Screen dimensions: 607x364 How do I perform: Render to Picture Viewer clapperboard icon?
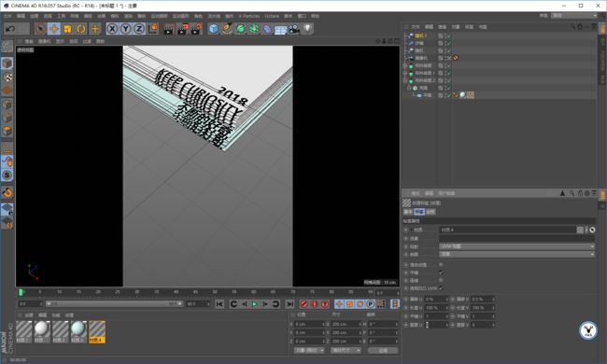pyautogui.click(x=182, y=29)
